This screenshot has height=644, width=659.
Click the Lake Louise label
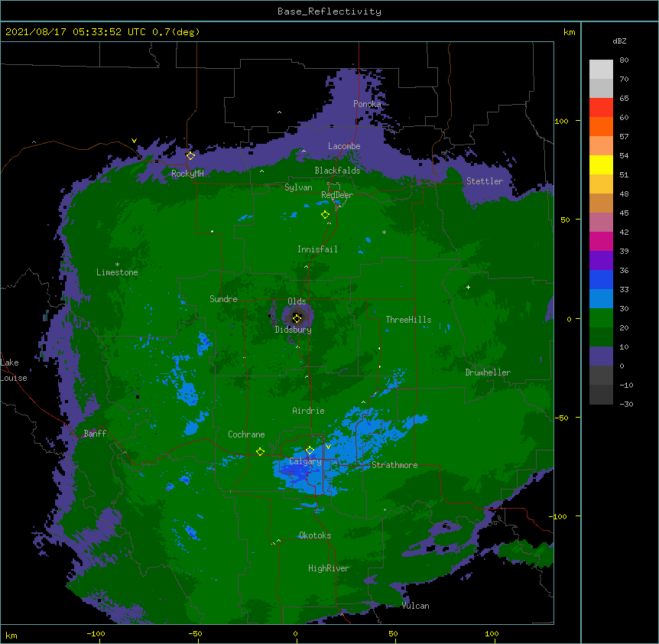14,370
